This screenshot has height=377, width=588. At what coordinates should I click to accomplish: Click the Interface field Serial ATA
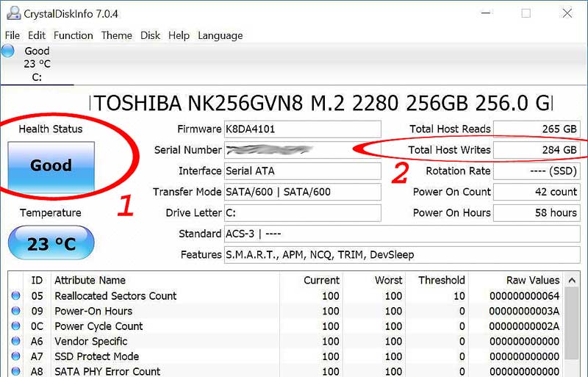click(x=302, y=171)
